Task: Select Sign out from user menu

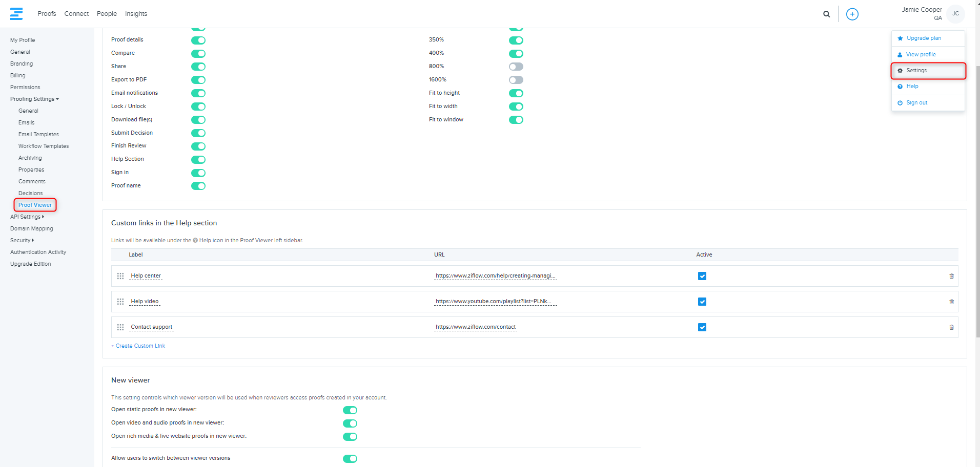Action: coord(916,103)
